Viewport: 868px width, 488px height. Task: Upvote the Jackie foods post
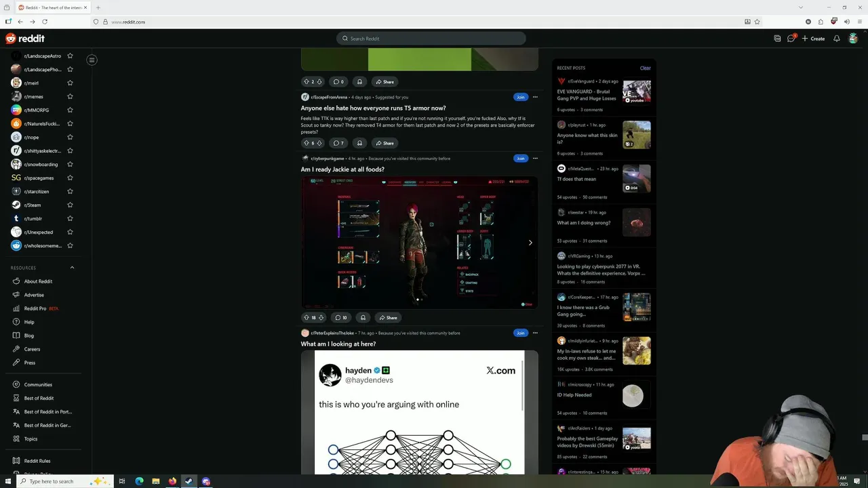pyautogui.click(x=307, y=317)
